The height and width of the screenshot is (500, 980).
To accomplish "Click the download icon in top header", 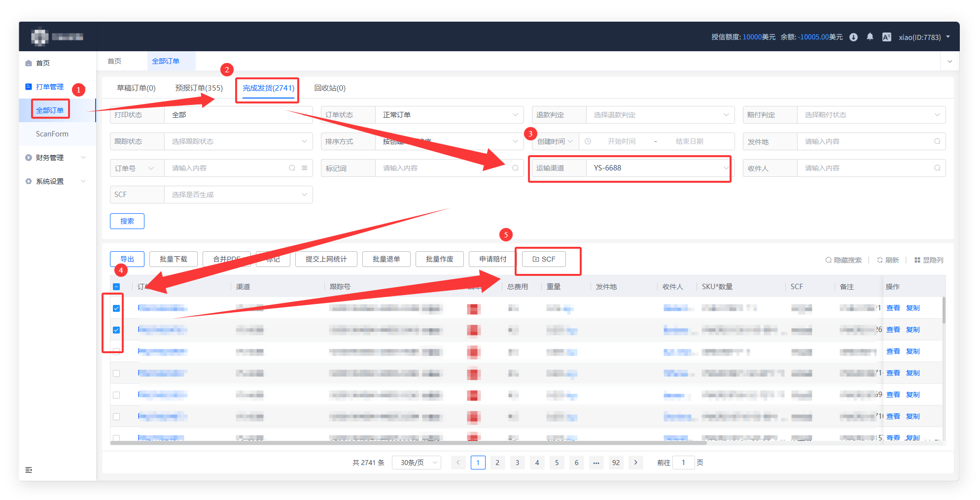I will (x=853, y=37).
